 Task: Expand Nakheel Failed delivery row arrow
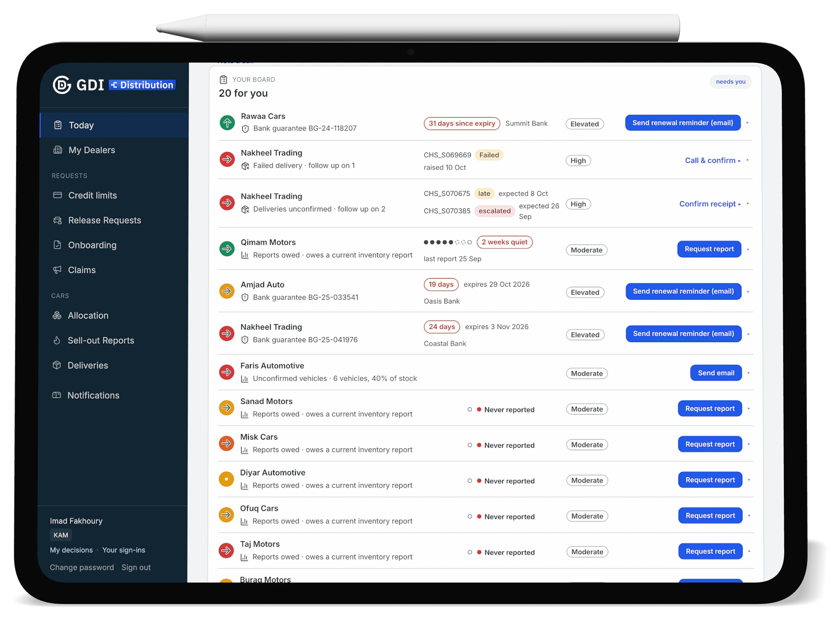[748, 160]
